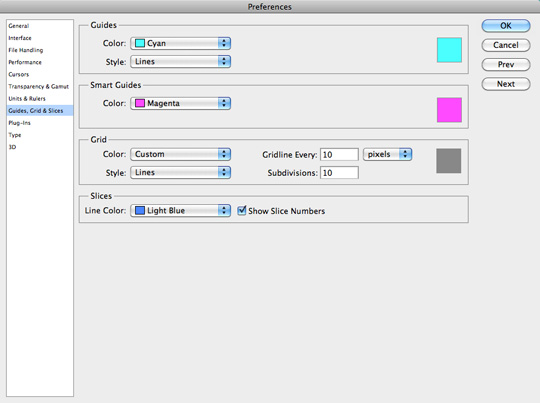Click the Gridline Every input field
The width and height of the screenshot is (540, 403).
(x=339, y=155)
